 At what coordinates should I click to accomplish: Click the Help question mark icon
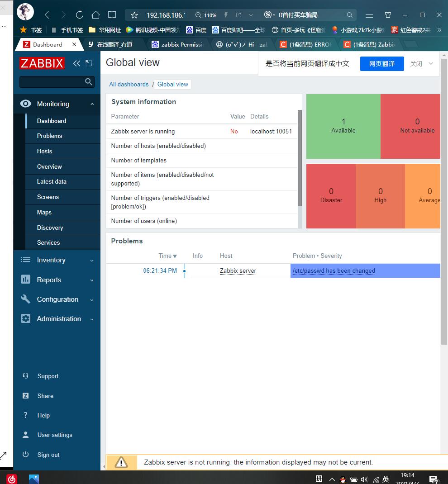point(26,415)
